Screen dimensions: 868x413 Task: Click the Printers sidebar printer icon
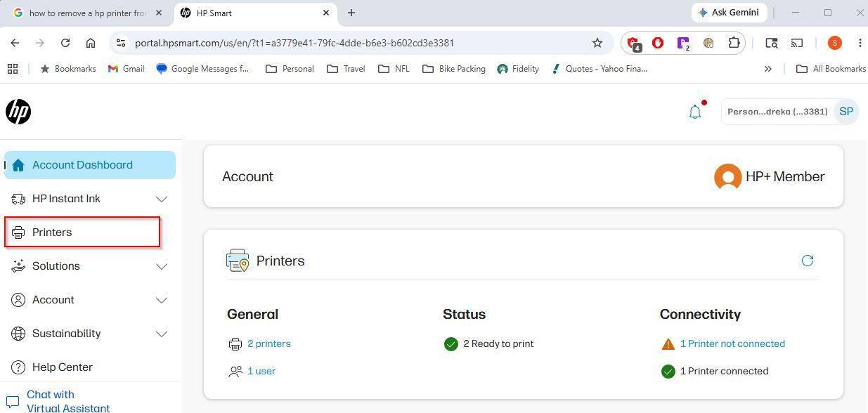[x=18, y=232]
